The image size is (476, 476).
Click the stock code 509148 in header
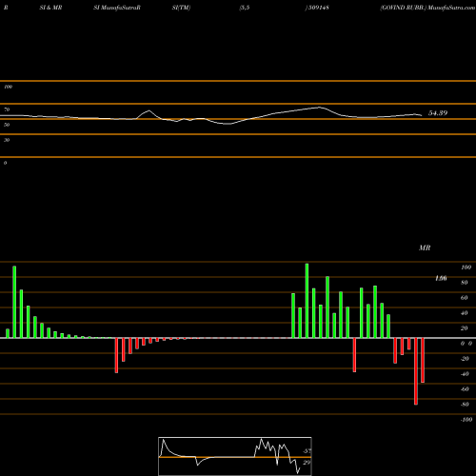319,8
